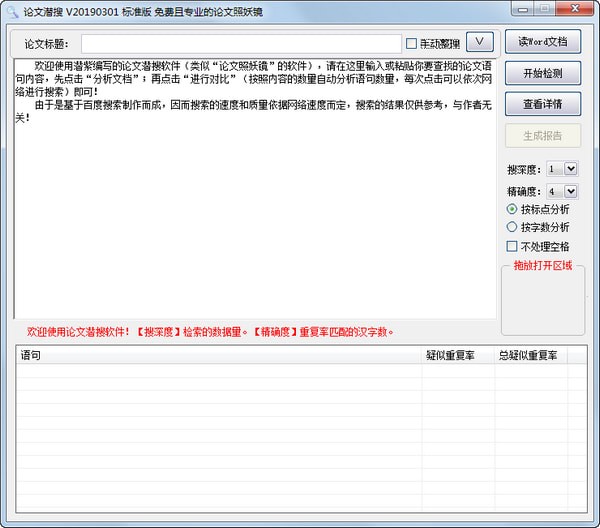
Task: Enable 不处理空格 checkbox
Action: 512,245
